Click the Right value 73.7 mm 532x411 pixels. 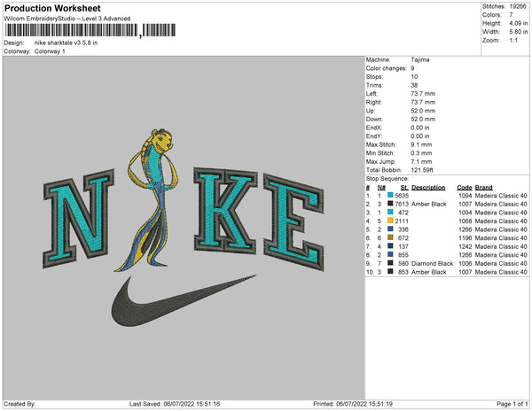point(423,102)
